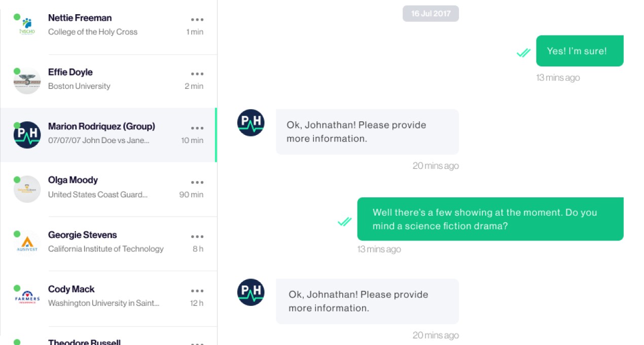This screenshot has width=644, height=345.
Task: Click read-receipt checkmarks next to 'Yes! I'm sure!'
Action: tap(523, 53)
